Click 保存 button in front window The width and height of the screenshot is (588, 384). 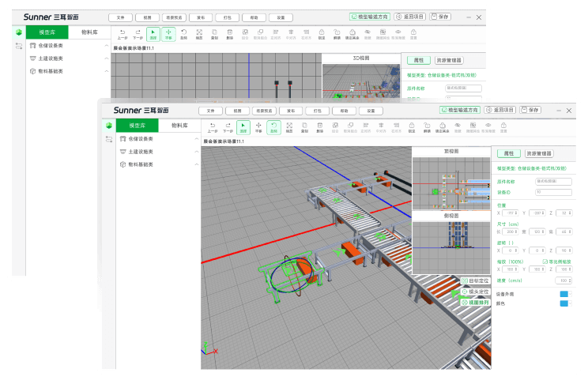tap(530, 111)
